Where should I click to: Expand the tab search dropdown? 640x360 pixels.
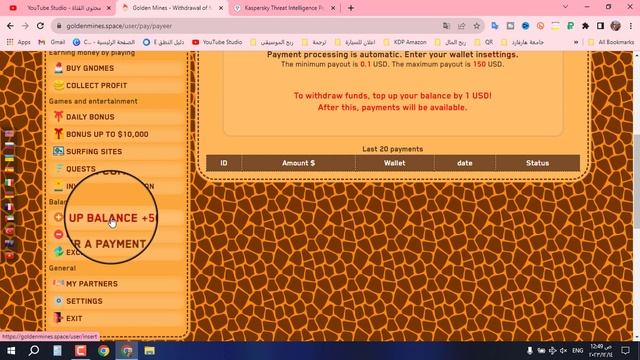(x=565, y=7)
